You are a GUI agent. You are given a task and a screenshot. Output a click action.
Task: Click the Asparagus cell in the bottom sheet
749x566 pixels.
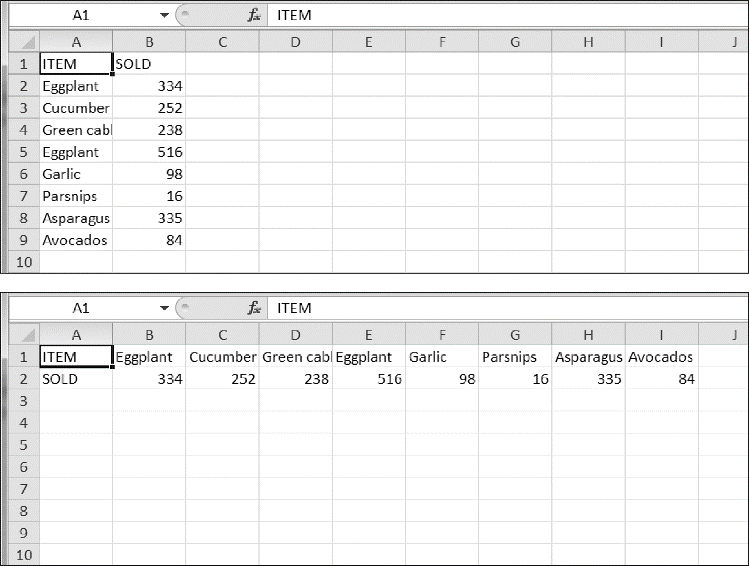coord(588,357)
